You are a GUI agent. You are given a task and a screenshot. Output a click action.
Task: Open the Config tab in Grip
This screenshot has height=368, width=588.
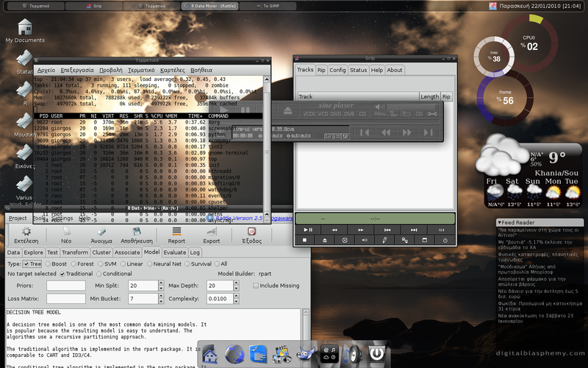click(337, 70)
